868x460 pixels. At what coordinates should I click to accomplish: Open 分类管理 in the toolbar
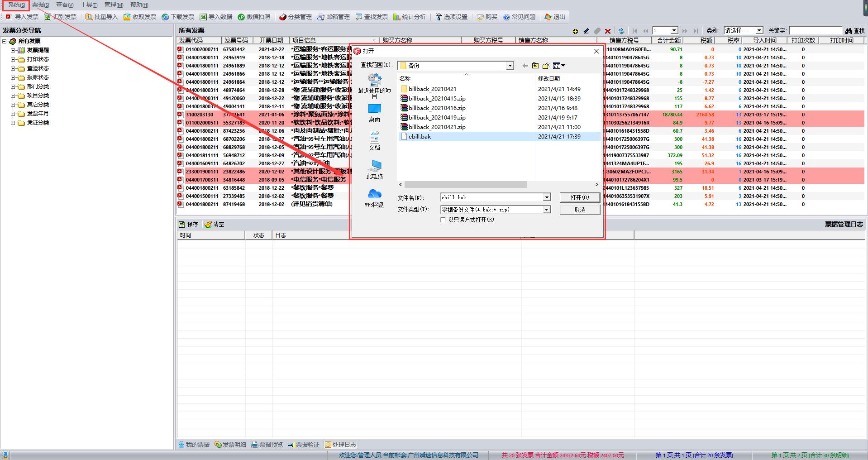[x=283, y=17]
